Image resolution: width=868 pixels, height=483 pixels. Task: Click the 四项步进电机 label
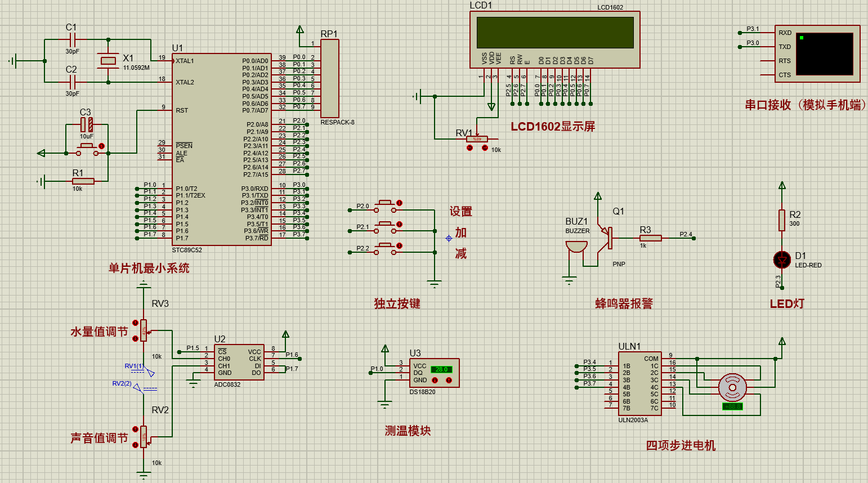681,445
